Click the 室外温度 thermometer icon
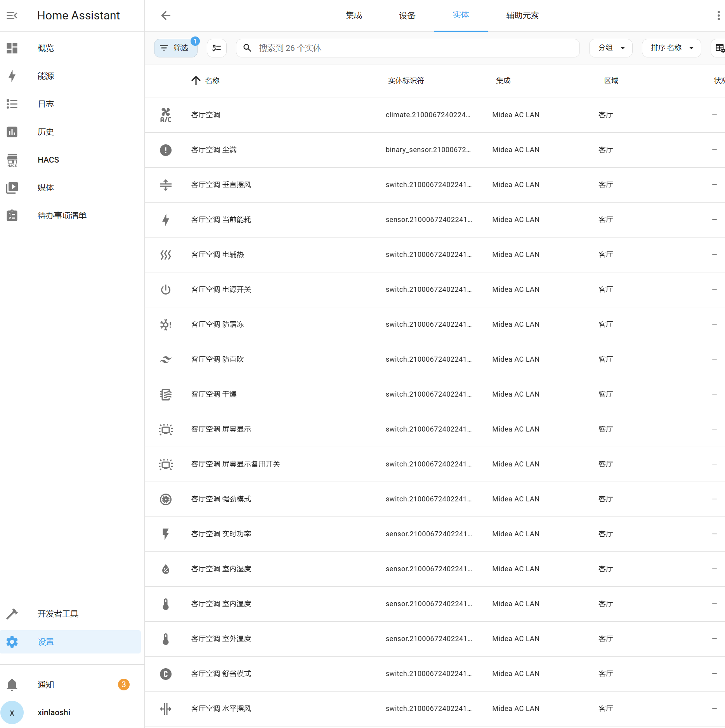The image size is (725, 728). click(166, 639)
